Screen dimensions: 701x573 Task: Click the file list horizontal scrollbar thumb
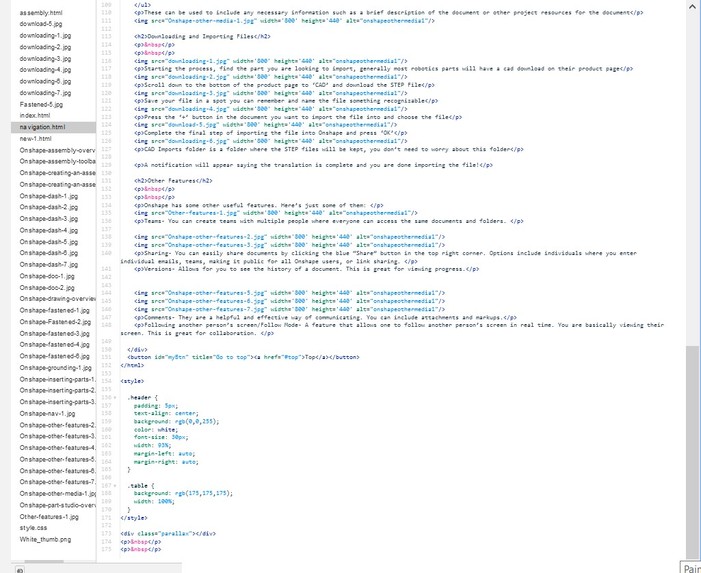44,561
